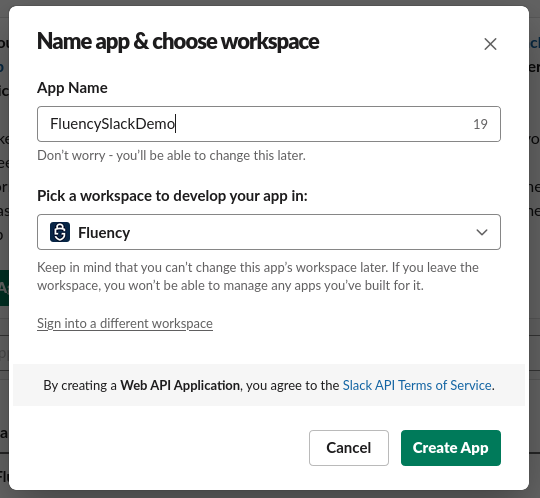Click the green button hidden behind the dialog
540x498 pixels.
coord(4,288)
